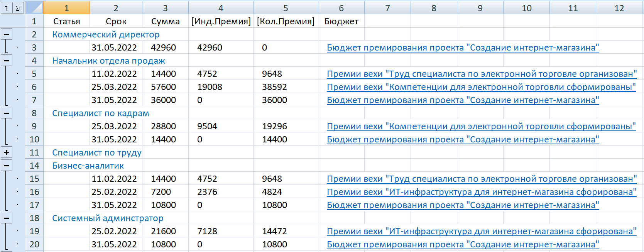Select the cell containing 57600
The width and height of the screenshot is (644, 252).
coord(164,87)
